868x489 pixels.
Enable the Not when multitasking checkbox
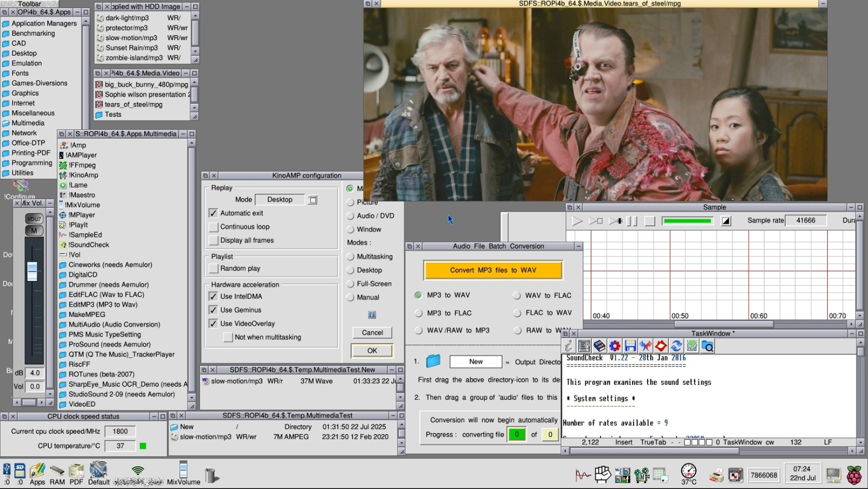[x=228, y=337]
